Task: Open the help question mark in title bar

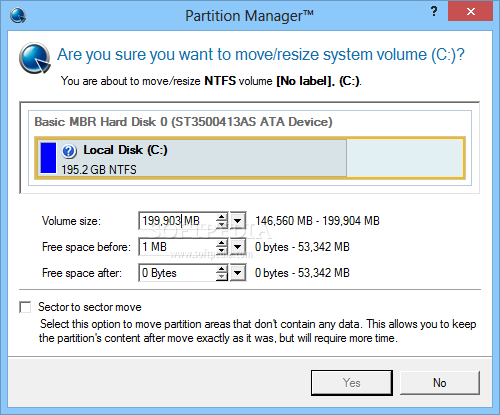Action: [434, 11]
